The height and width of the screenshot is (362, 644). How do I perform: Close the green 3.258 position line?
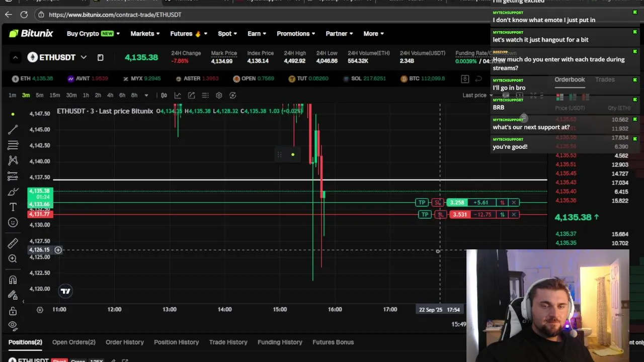tap(514, 202)
